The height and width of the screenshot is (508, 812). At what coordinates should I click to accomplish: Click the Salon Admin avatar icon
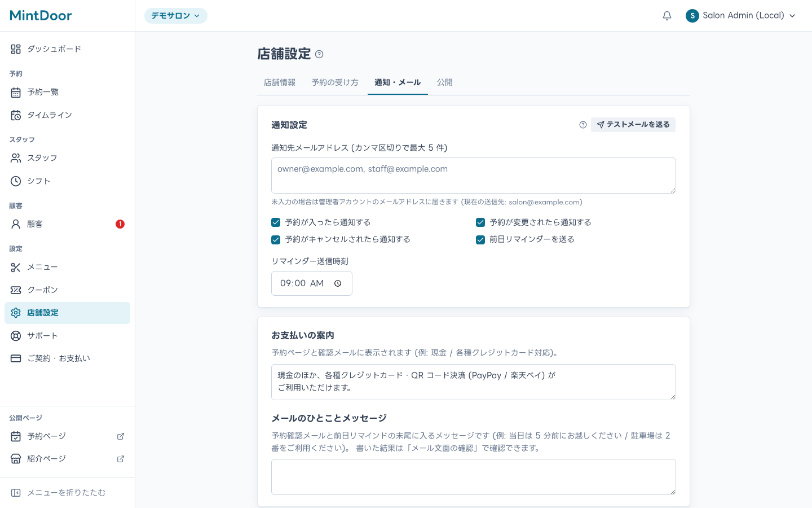[x=692, y=16]
